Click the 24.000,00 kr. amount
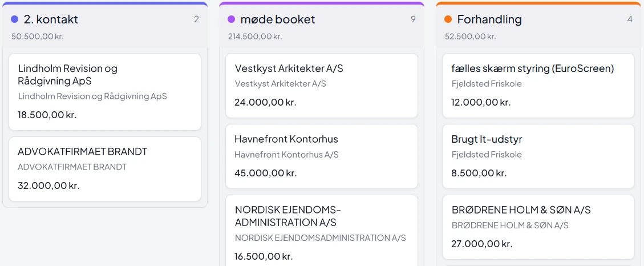 [265, 102]
